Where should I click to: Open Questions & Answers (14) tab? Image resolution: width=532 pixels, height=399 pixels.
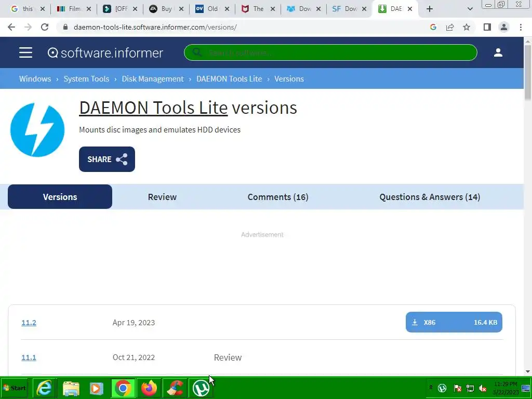(x=430, y=197)
